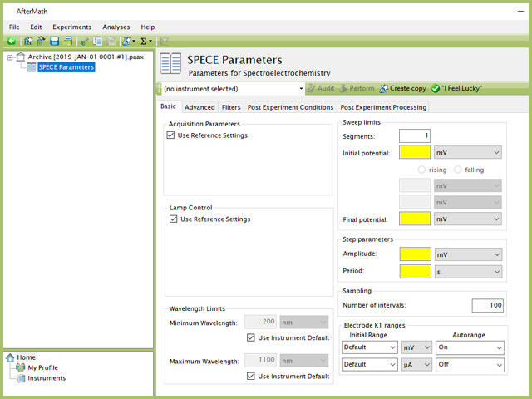Select My Profile in the navigation tree
532x399 pixels.
[42, 367]
